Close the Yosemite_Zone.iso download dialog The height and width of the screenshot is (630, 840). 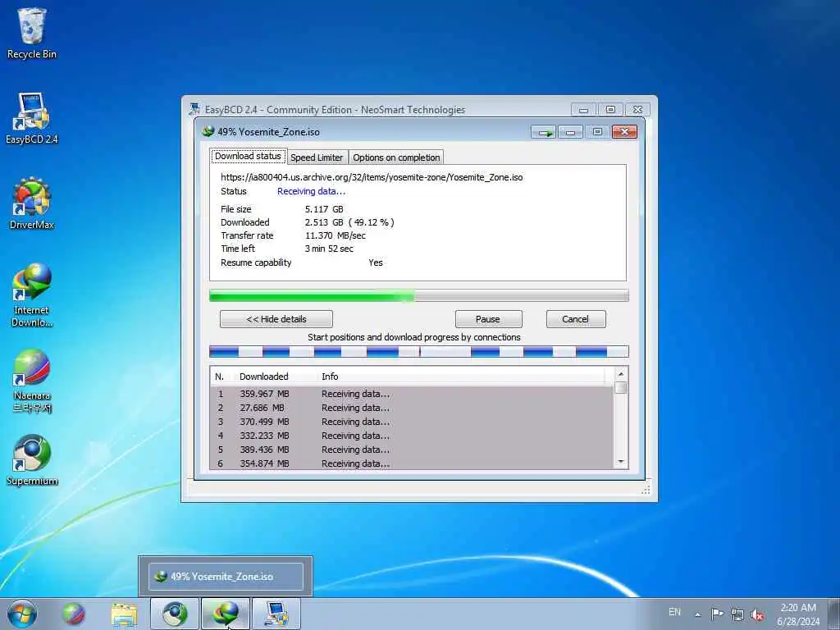pos(624,132)
